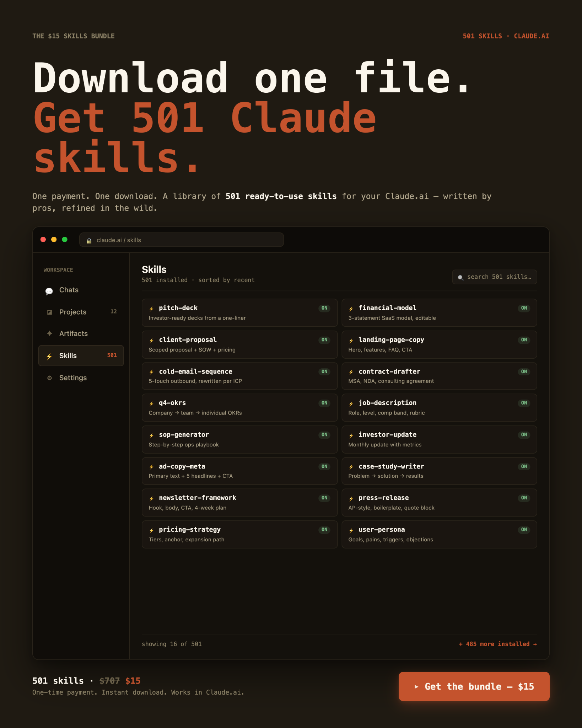Screen dimensions: 582x728
Task: Expand the '485 more installed' arrow link
Action: 498,644
